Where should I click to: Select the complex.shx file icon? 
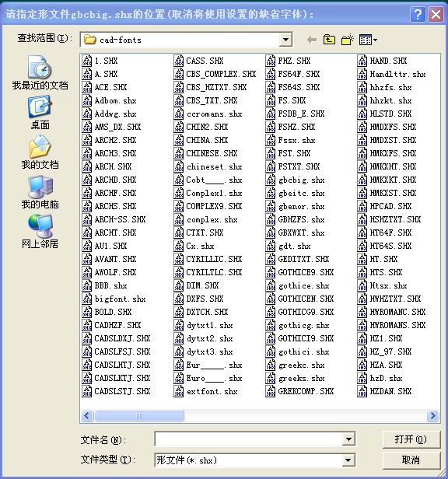click(x=179, y=219)
